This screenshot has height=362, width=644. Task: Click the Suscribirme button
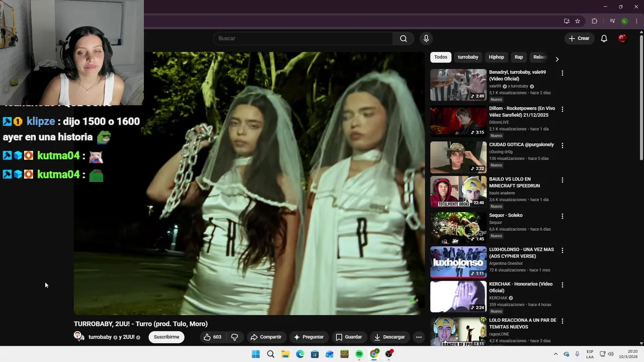[167, 337]
